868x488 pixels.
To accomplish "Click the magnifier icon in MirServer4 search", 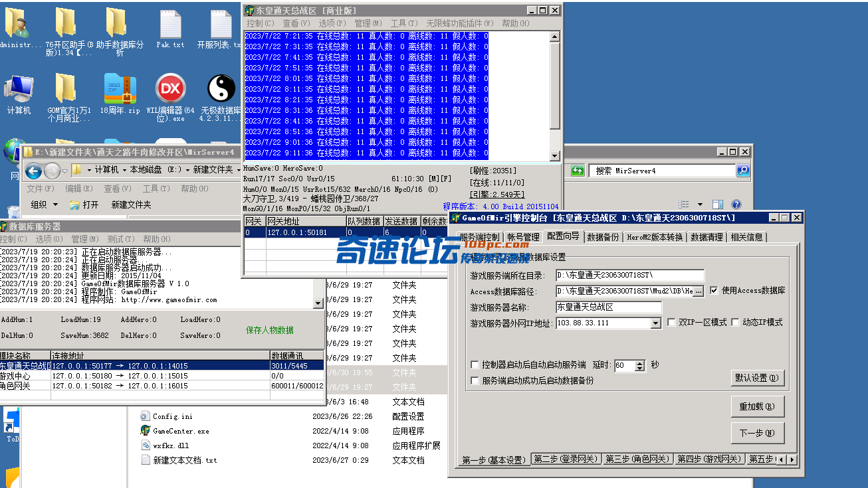I will coord(743,171).
